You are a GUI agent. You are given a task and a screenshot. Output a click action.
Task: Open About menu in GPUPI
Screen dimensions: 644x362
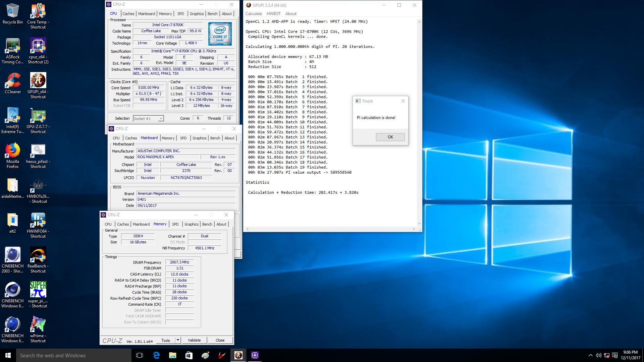tap(291, 14)
